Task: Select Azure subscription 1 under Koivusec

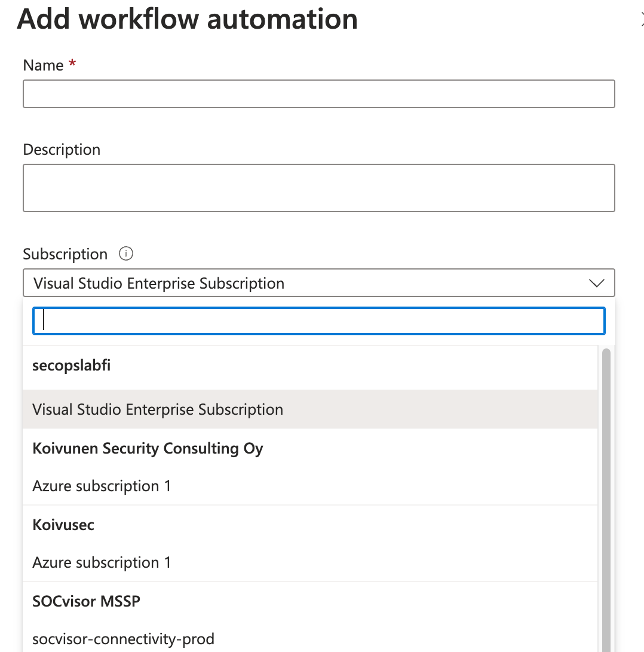Action: 310,562
